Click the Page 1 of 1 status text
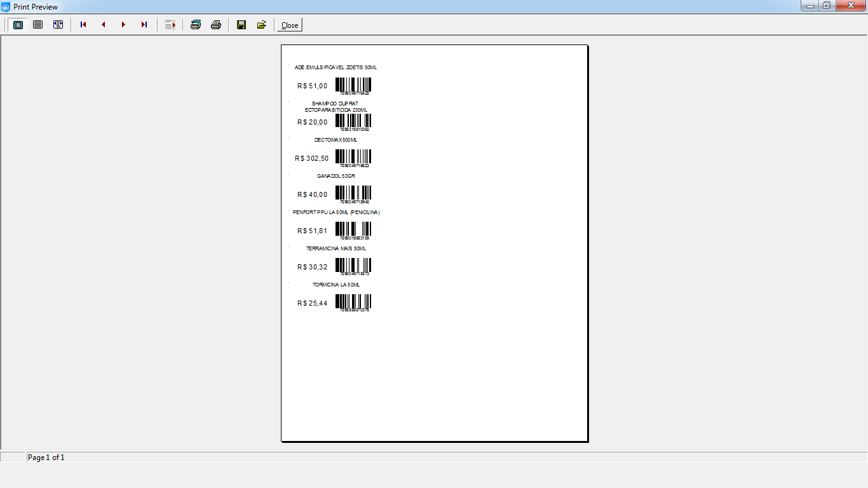Screen dimensions: 868x488 46,457
